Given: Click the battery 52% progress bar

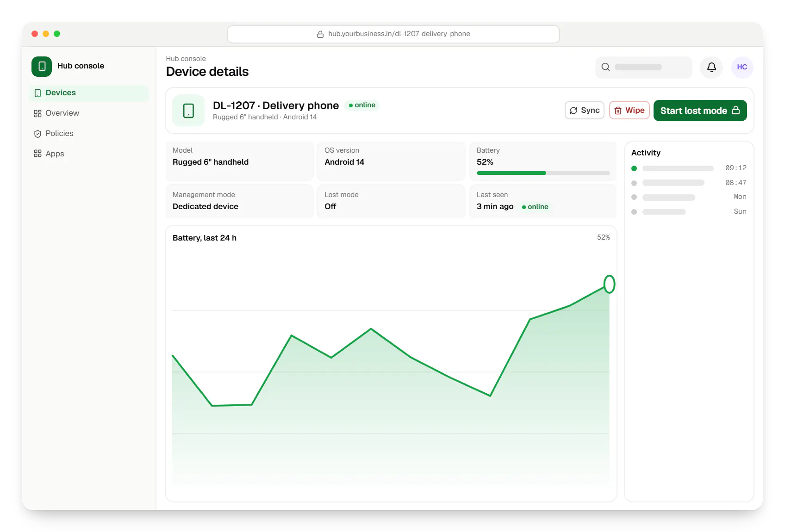Looking at the screenshot, I should 543,173.
